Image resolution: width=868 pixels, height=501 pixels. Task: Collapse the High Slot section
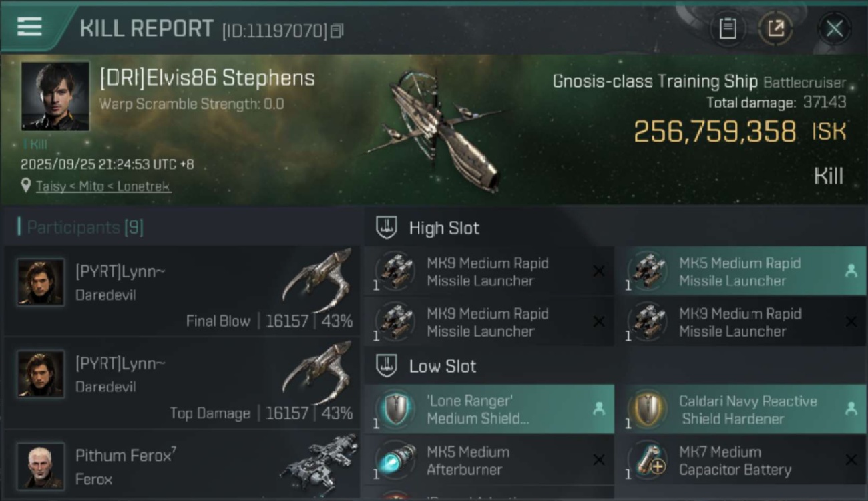pos(387,228)
